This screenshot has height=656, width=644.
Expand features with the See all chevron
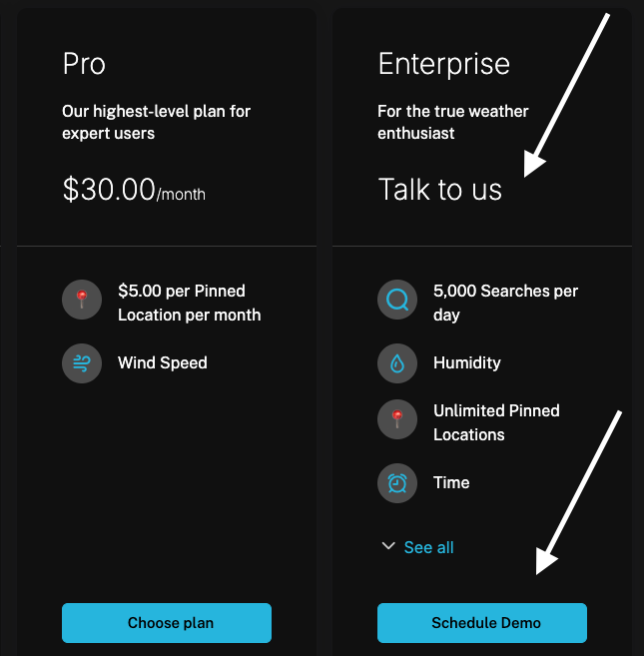[388, 547]
